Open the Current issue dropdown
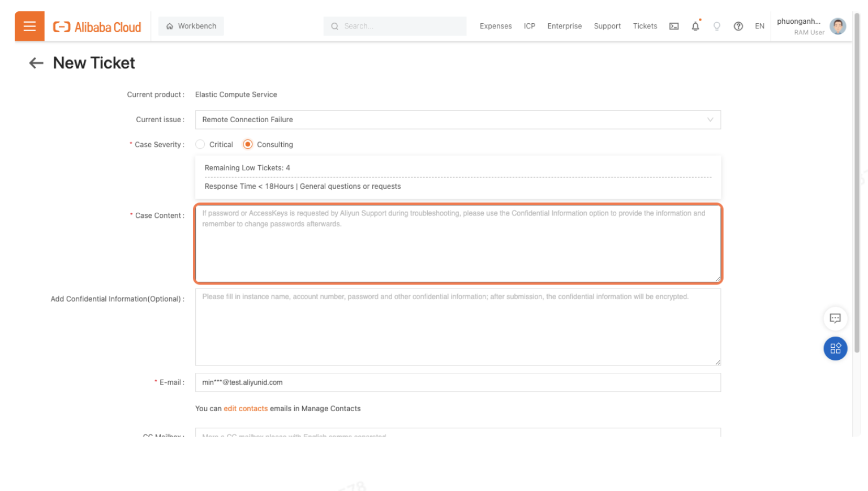Screen dimensions: 868x491 point(458,119)
